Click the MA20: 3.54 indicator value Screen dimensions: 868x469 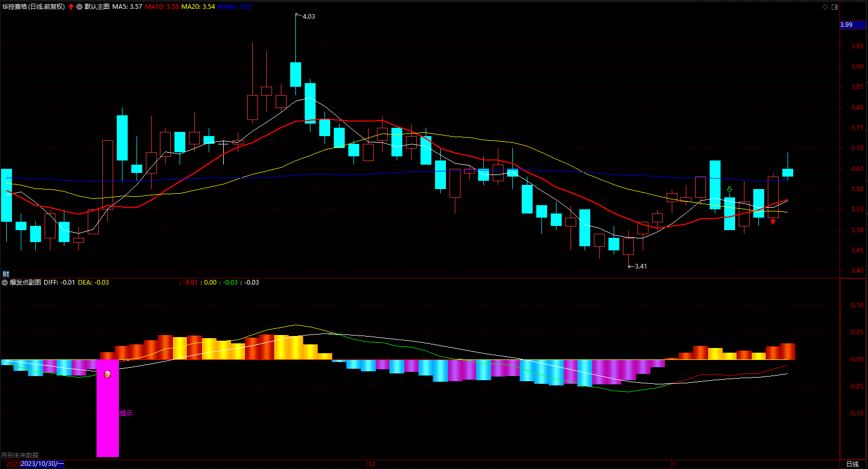pyautogui.click(x=198, y=7)
